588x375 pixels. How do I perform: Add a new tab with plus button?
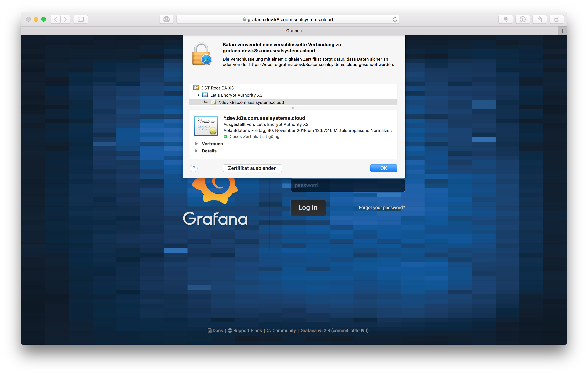(562, 31)
